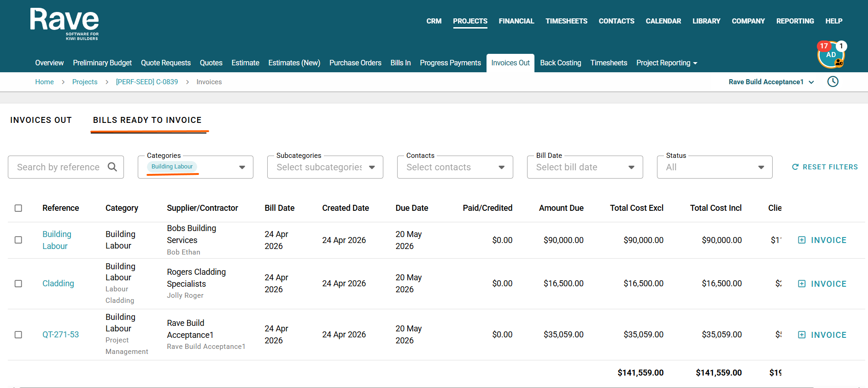Open the Bills In tab
The height and width of the screenshot is (388, 868).
point(400,63)
